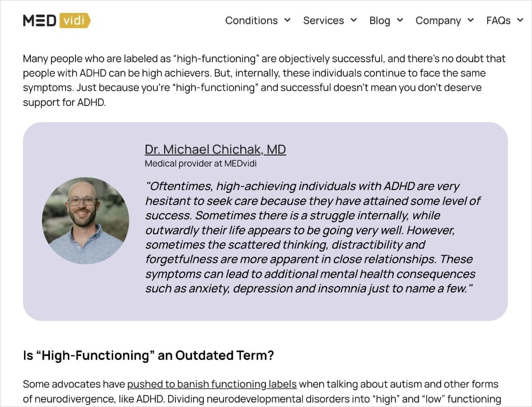This screenshot has width=532, height=407.
Task: Open the Blog section from navigation
Action: 379,21
